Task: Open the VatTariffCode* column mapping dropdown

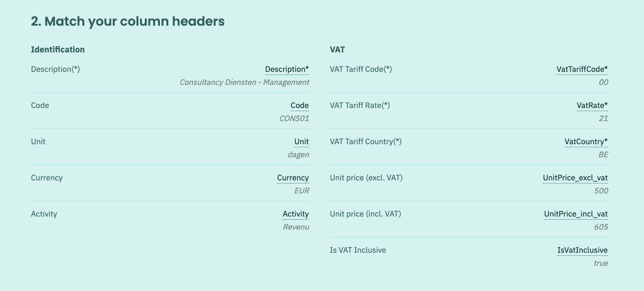Action: pyautogui.click(x=582, y=69)
